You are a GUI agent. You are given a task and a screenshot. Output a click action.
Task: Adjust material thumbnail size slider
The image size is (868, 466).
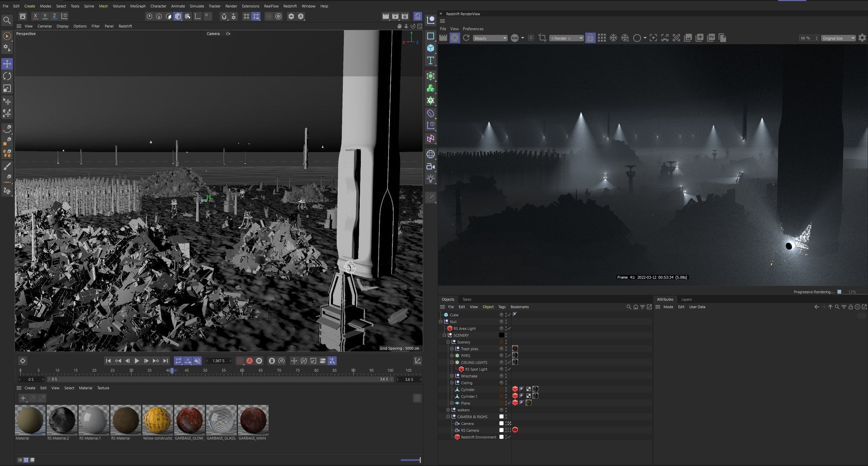(411, 460)
